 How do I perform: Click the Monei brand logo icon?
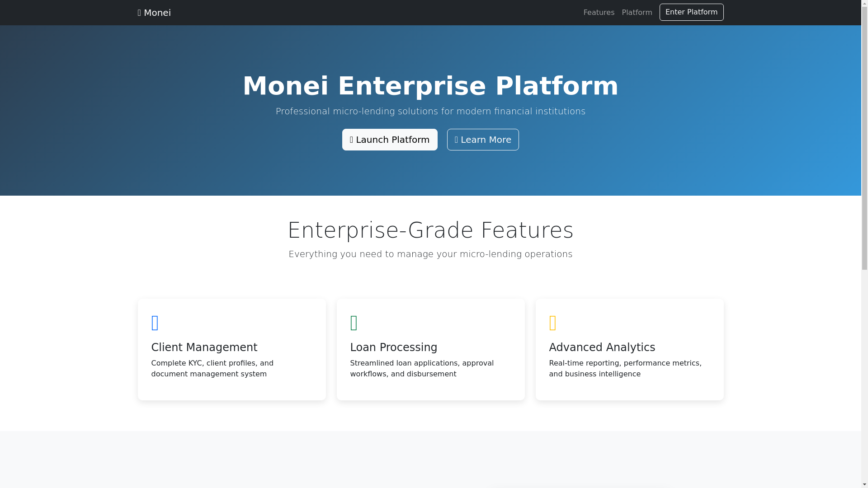(140, 13)
